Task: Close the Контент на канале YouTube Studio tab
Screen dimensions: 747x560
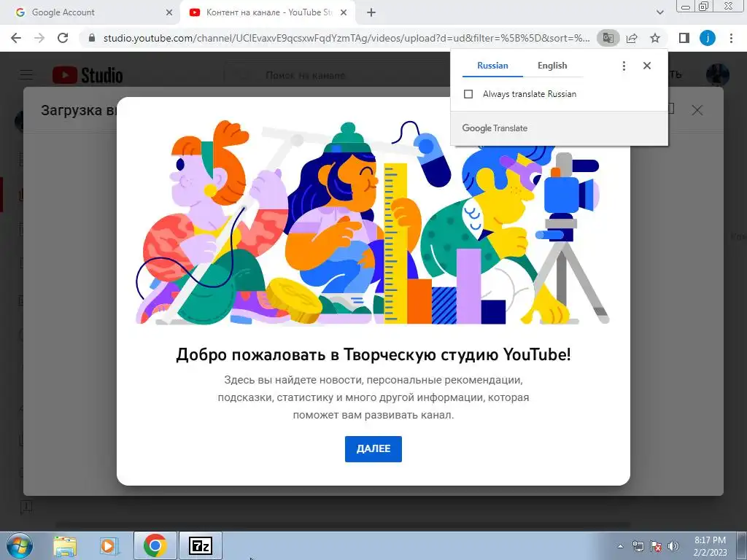Action: coord(344,12)
